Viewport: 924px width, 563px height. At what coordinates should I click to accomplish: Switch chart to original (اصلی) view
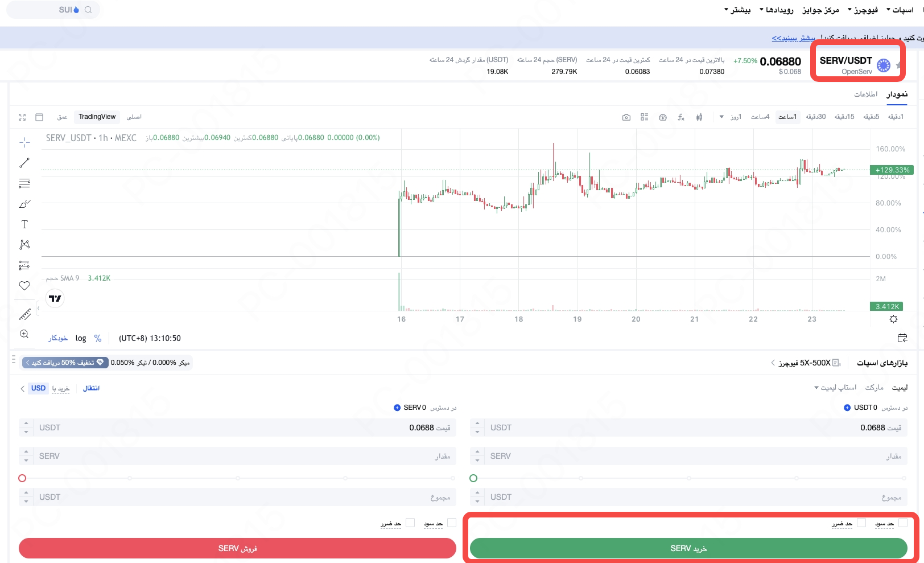tap(134, 117)
